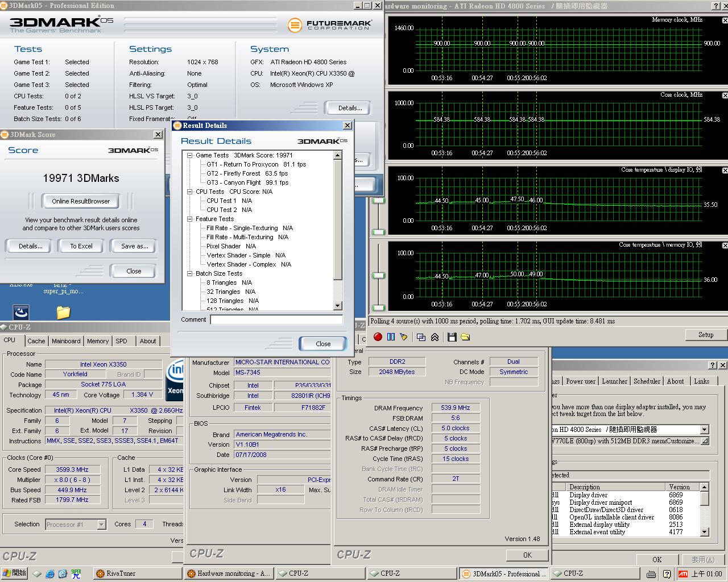Click the clear history broom icon
The image size is (728, 582).
pyautogui.click(x=404, y=337)
